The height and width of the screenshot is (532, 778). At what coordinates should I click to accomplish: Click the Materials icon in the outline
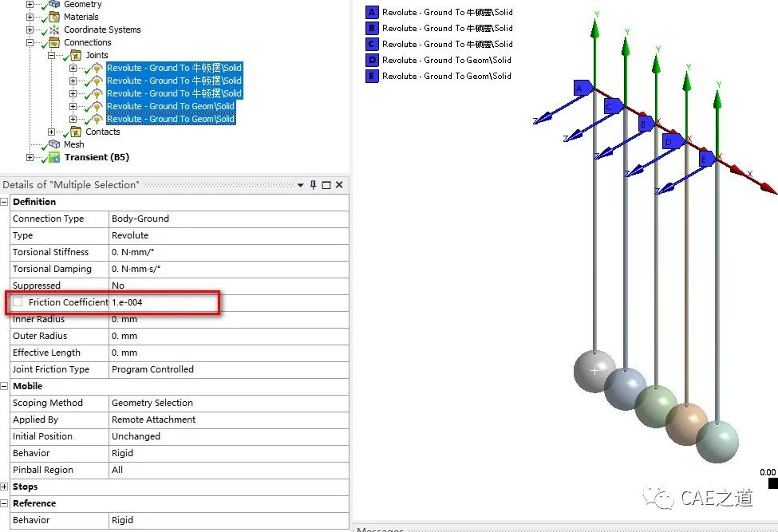point(54,17)
